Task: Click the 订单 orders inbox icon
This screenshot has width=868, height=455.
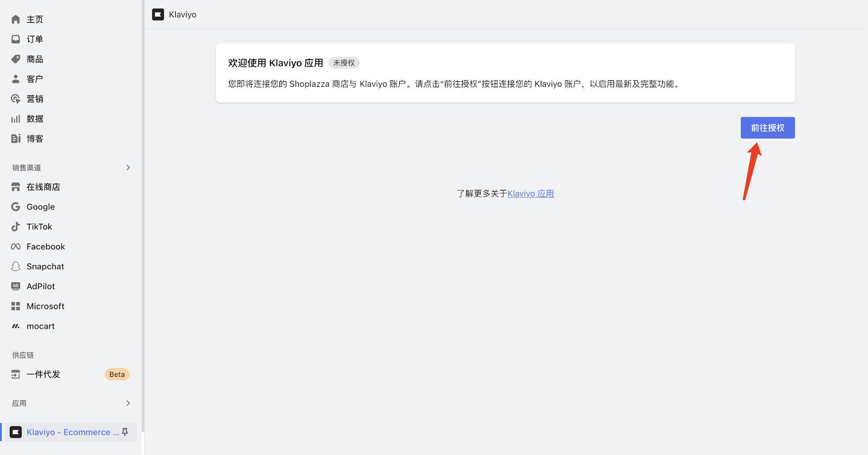Action: [x=16, y=39]
